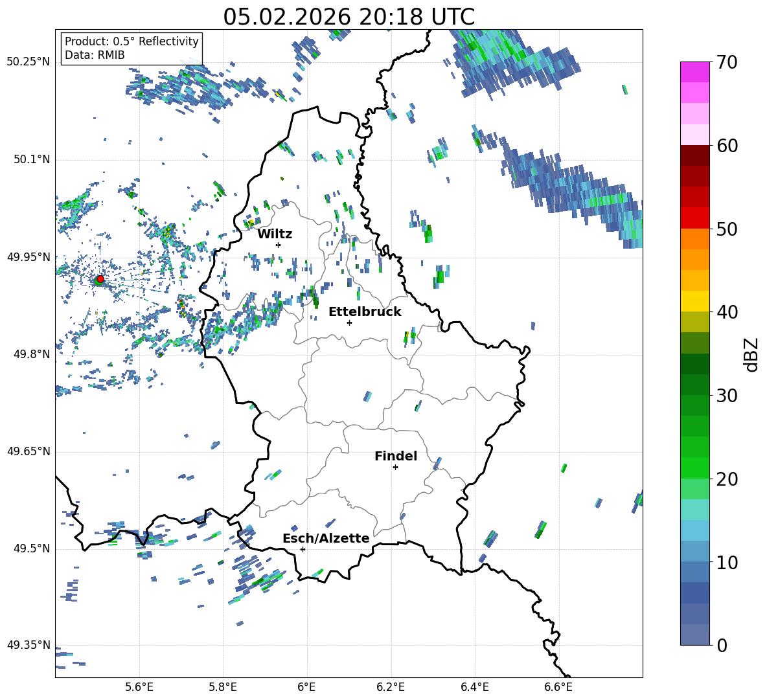Click the yellow swatch just above 40 dBZ
This screenshot has width=767, height=700.
click(694, 301)
